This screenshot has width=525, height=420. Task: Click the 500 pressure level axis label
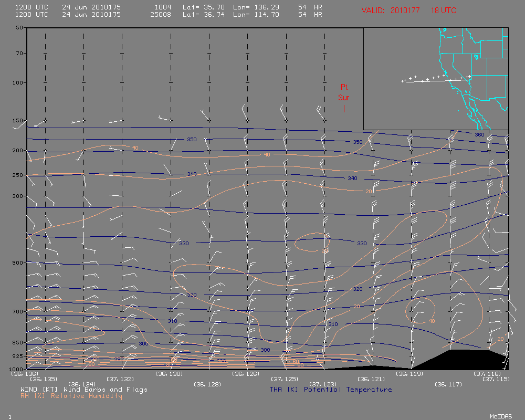coord(18,262)
